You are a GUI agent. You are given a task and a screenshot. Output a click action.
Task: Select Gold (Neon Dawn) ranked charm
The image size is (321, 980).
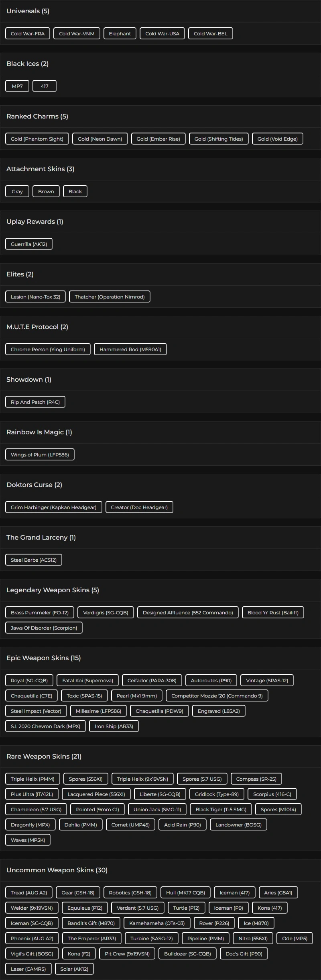point(100,139)
